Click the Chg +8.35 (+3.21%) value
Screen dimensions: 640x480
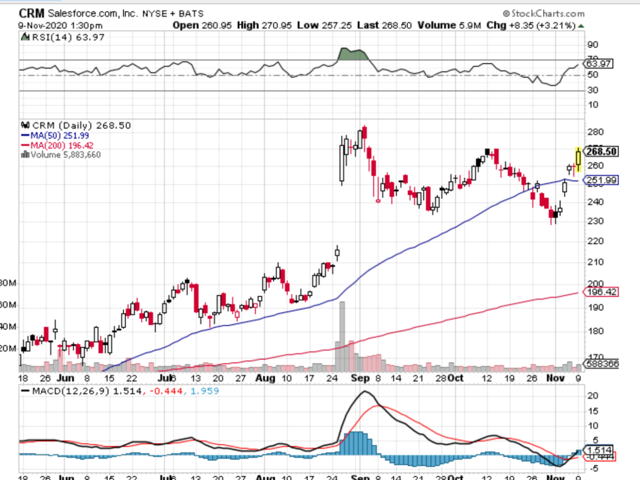click(x=531, y=25)
